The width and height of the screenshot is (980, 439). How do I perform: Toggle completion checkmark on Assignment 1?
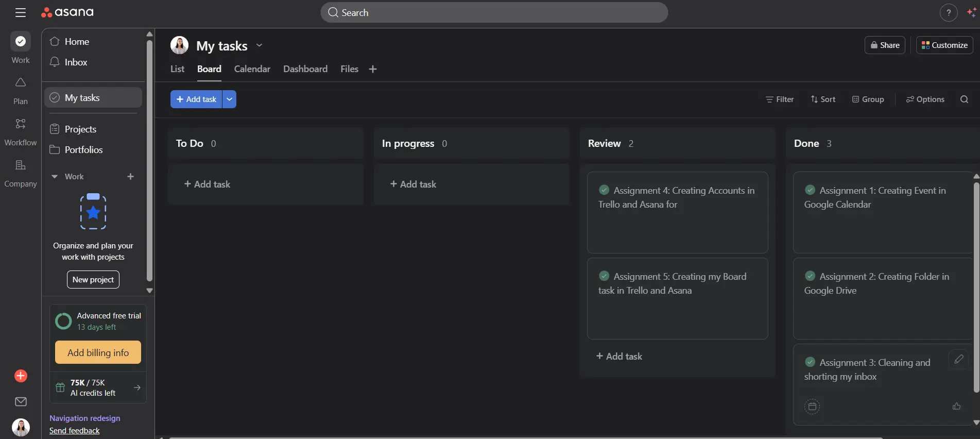pos(810,190)
